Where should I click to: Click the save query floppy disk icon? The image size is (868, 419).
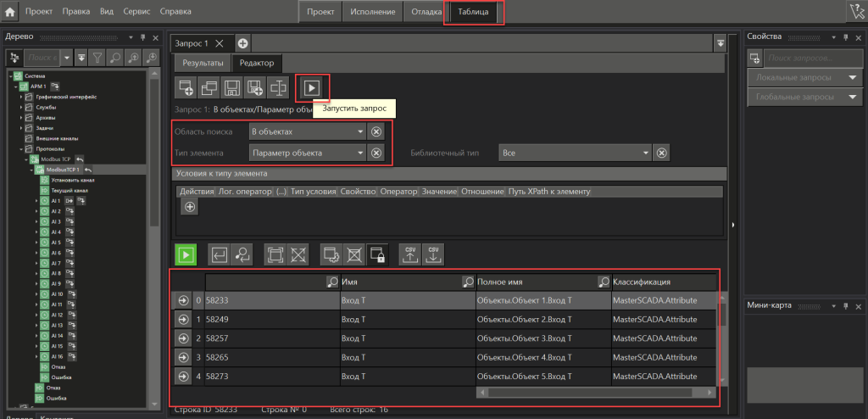tap(231, 87)
